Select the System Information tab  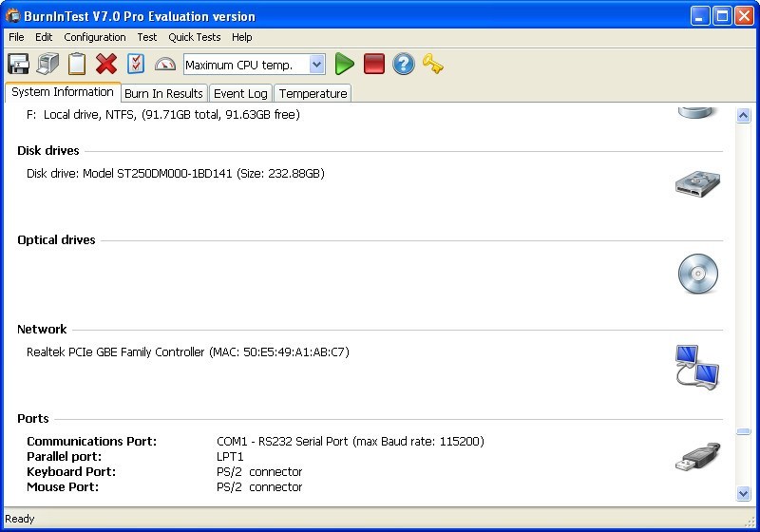[63, 92]
